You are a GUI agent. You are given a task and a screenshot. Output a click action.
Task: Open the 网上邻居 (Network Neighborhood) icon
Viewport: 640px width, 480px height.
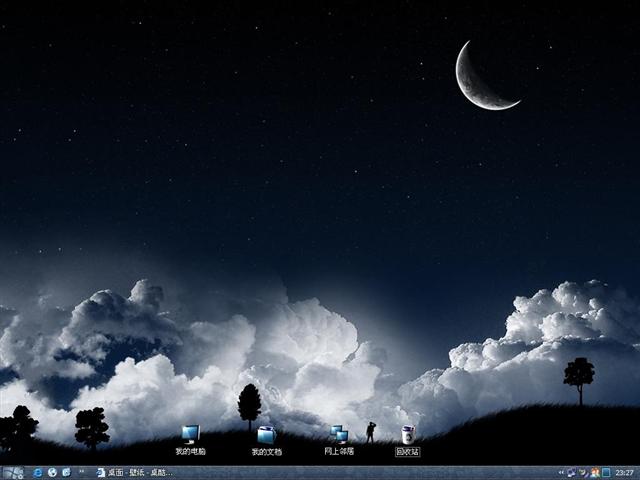(339, 434)
